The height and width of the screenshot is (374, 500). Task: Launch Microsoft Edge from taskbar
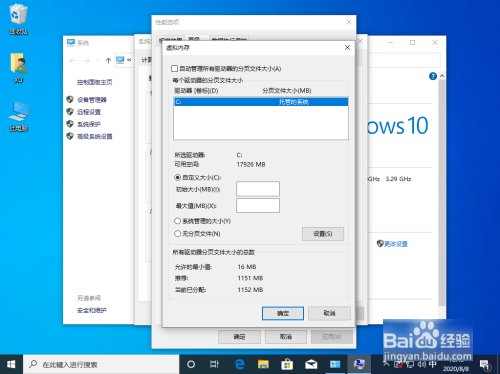pos(239,364)
